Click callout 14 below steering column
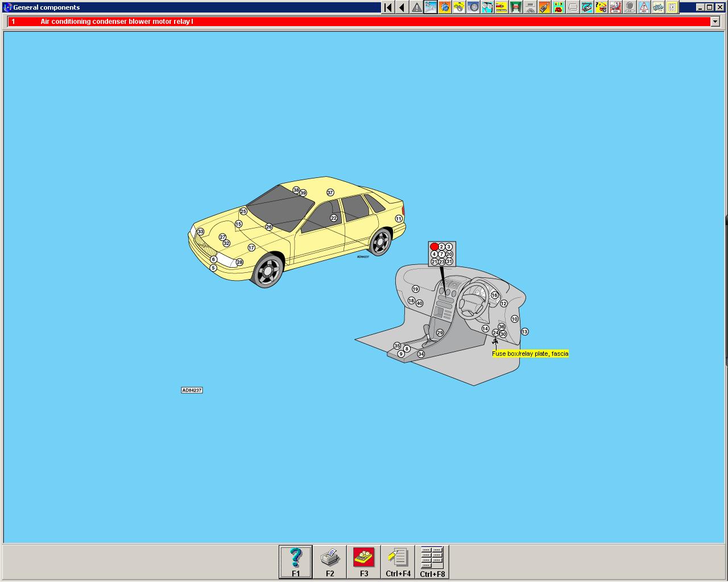The width and height of the screenshot is (728, 582). click(485, 329)
